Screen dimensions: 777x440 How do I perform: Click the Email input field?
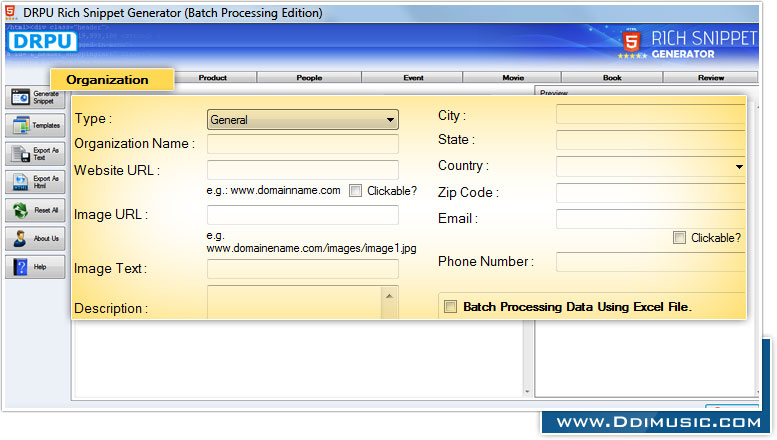point(651,219)
